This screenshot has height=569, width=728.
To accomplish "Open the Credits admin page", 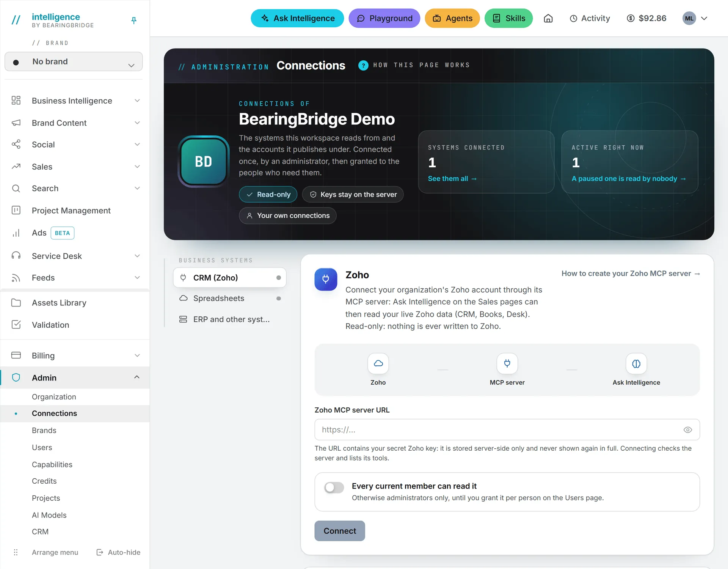I will click(x=44, y=481).
